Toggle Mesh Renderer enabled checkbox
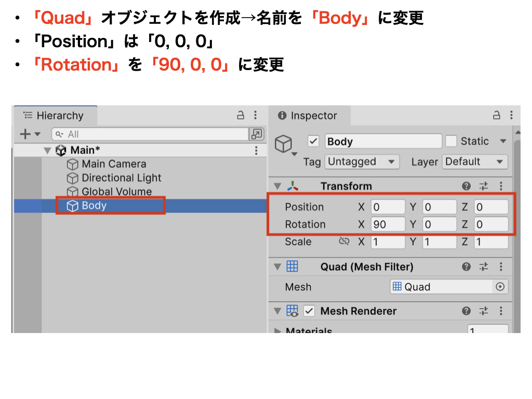This screenshot has width=532, height=399. point(309,311)
